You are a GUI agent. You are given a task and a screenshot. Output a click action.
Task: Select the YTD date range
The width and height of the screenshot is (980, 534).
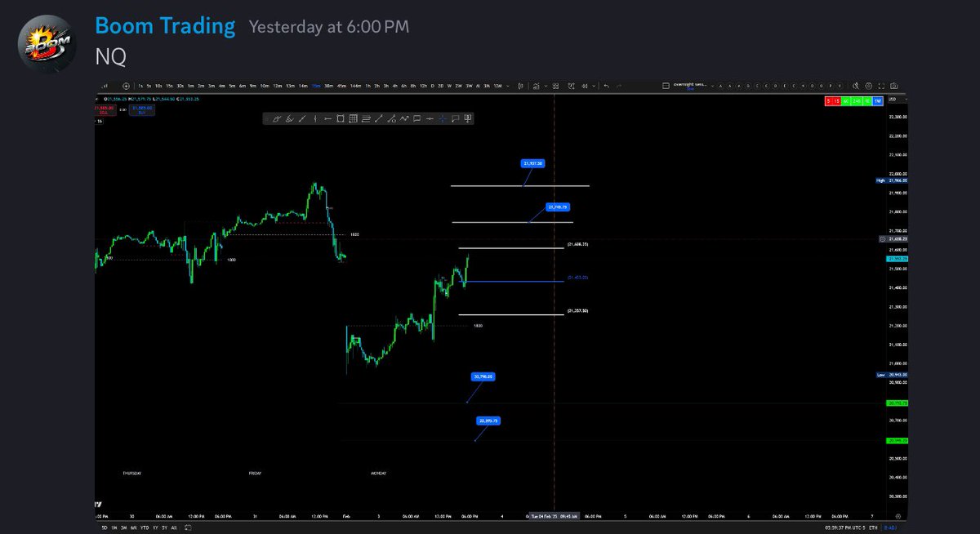pos(145,527)
